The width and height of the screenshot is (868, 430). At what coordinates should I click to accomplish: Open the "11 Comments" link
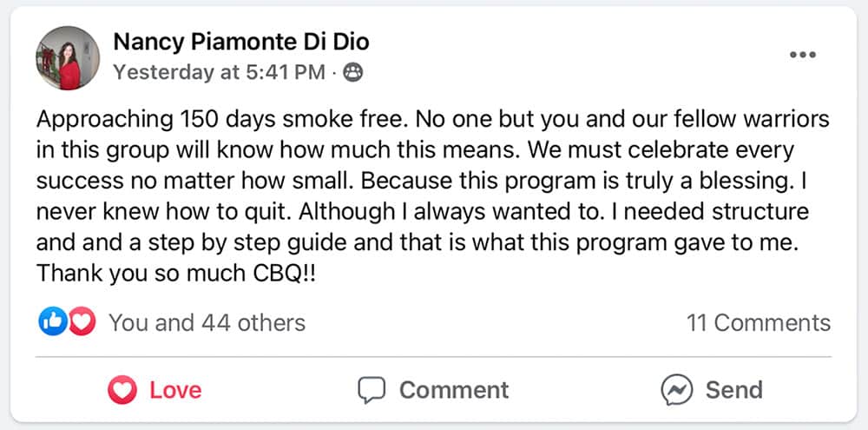click(758, 323)
